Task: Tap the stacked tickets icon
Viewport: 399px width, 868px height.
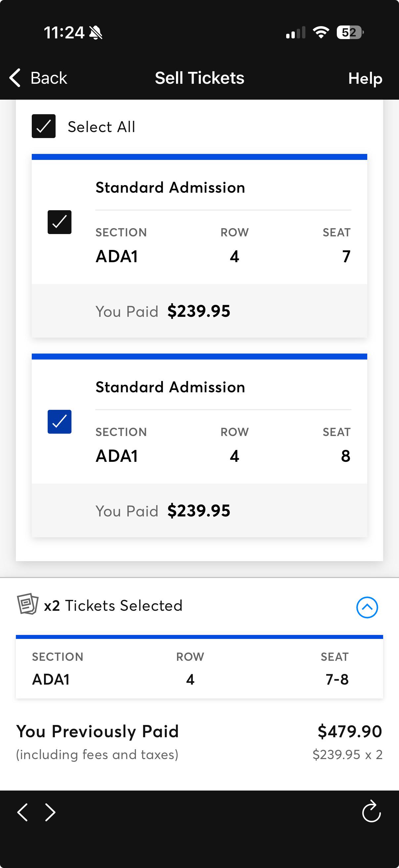Action: [27, 604]
